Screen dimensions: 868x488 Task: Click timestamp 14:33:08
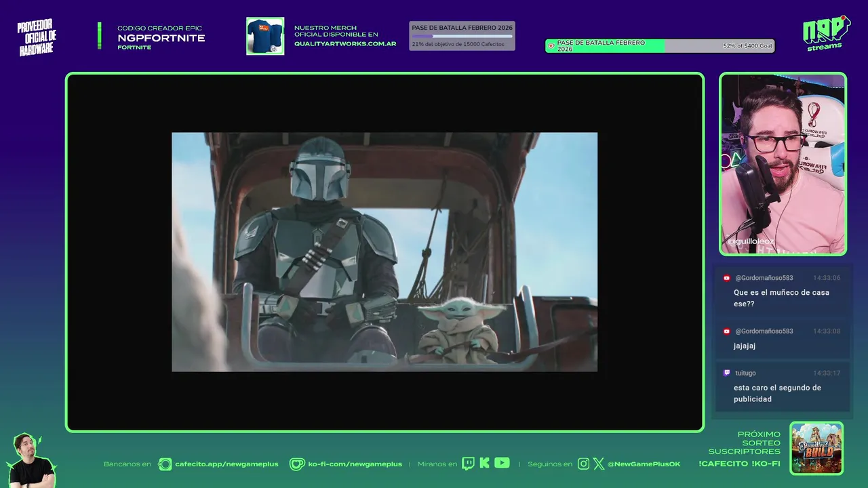tap(827, 331)
